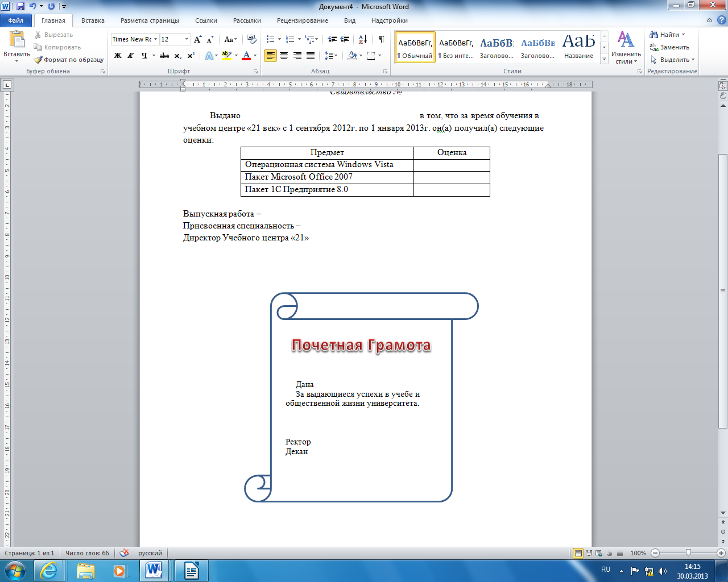Expand the font size 12 dropdown

(x=187, y=39)
